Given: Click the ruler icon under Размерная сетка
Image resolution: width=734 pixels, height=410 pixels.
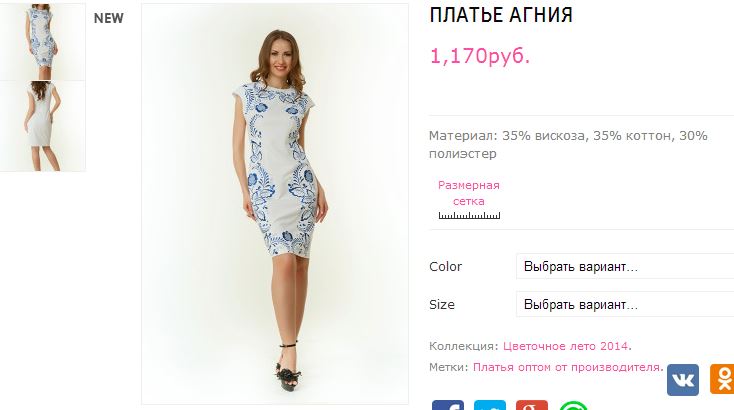Looking at the screenshot, I should click(x=469, y=215).
